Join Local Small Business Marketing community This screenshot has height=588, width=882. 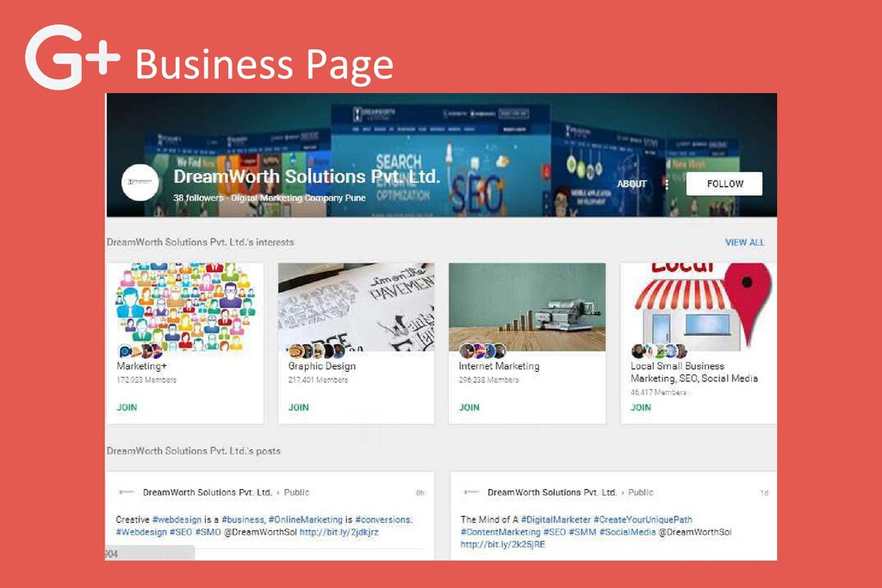[641, 407]
